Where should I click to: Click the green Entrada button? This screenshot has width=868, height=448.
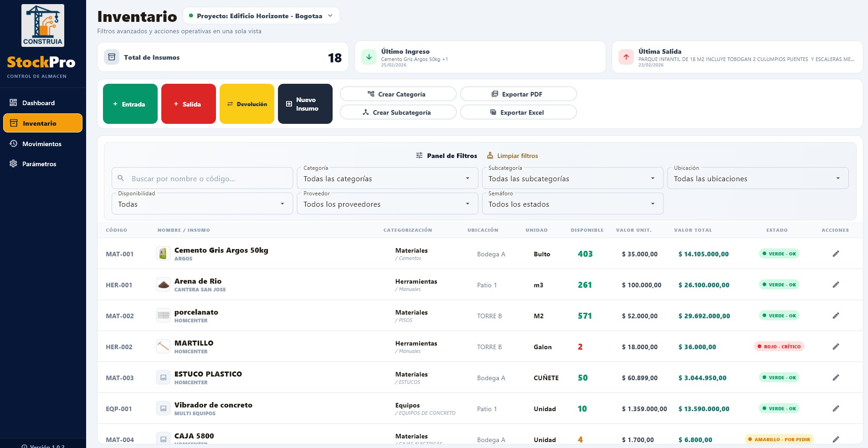tap(130, 104)
